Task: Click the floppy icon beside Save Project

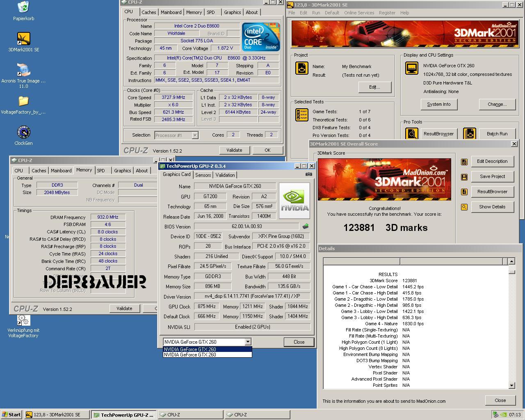Action: click(464, 177)
